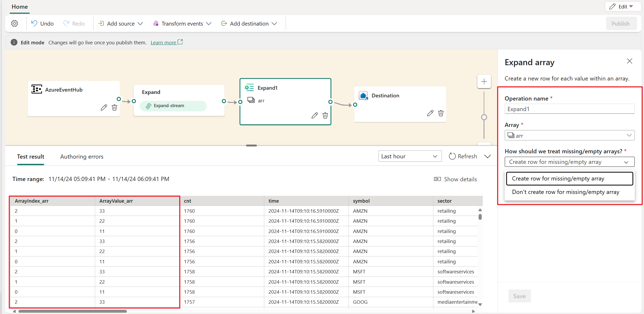Screen dimensions: 644x314
Task: Click the settings gear icon
Action: [14, 23]
